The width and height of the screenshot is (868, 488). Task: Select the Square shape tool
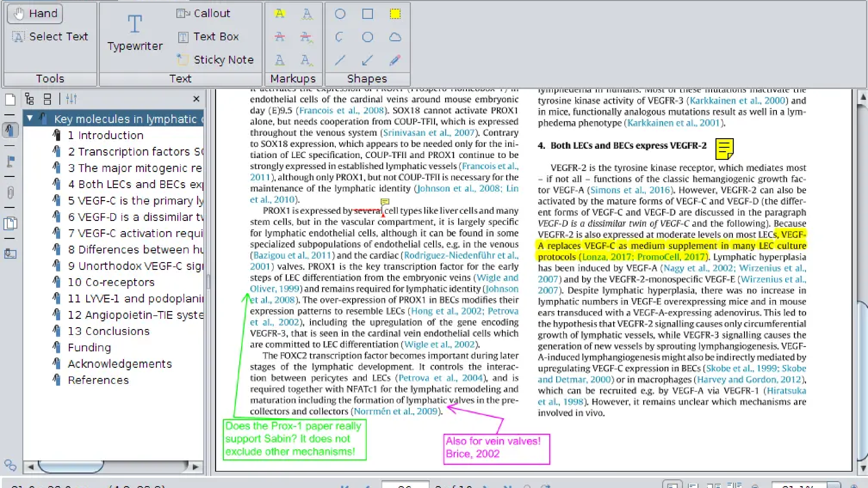pyautogui.click(x=367, y=14)
